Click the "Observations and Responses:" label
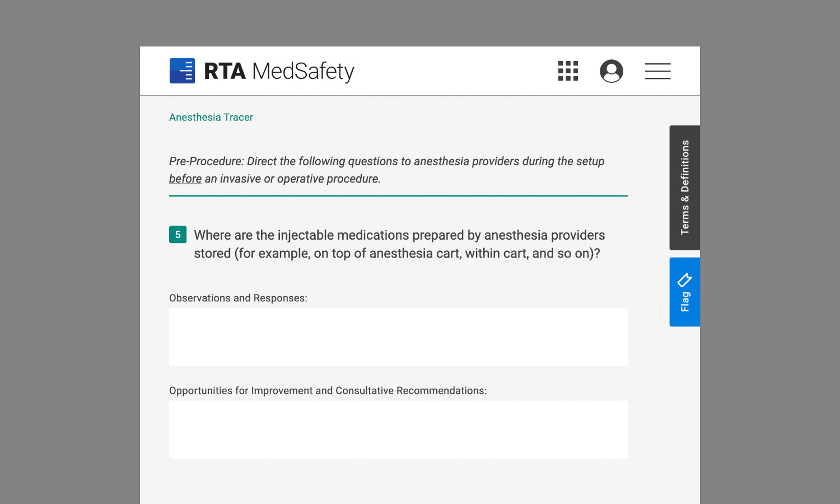Screen dimensions: 840x504 238,298
